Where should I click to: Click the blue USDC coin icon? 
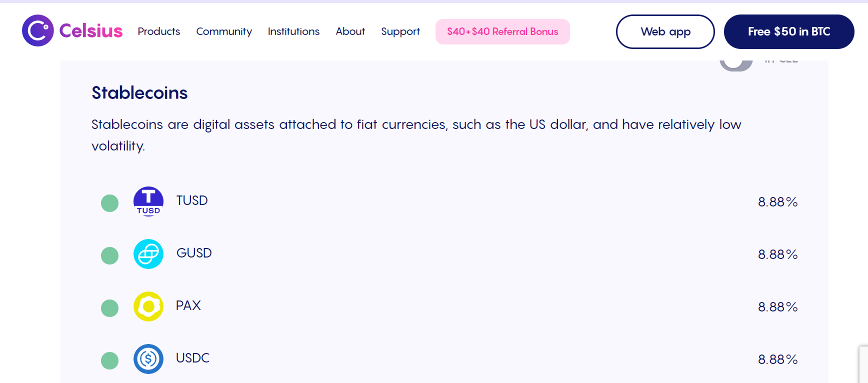tap(148, 358)
